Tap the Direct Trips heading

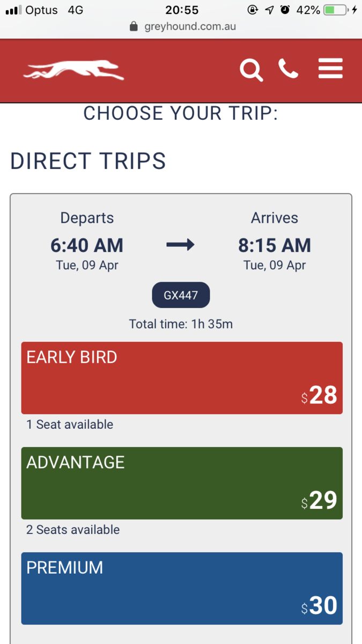pos(88,161)
